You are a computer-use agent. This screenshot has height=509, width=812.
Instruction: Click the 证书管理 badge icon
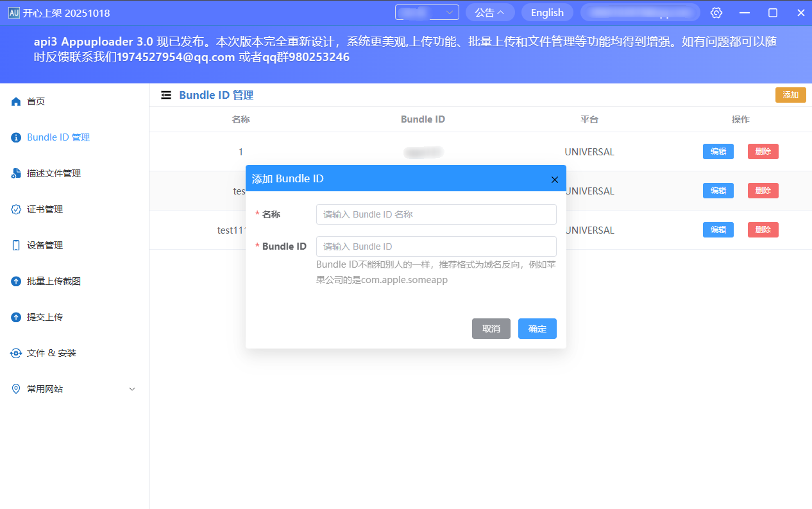tap(16, 209)
